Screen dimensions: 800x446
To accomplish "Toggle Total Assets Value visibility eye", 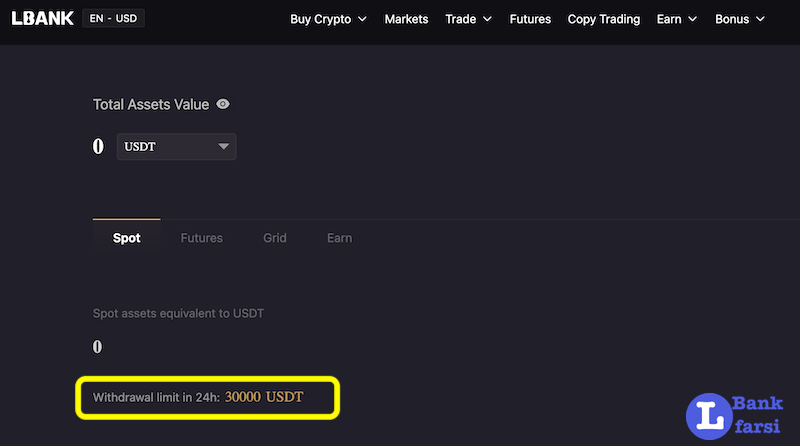I will (x=223, y=104).
